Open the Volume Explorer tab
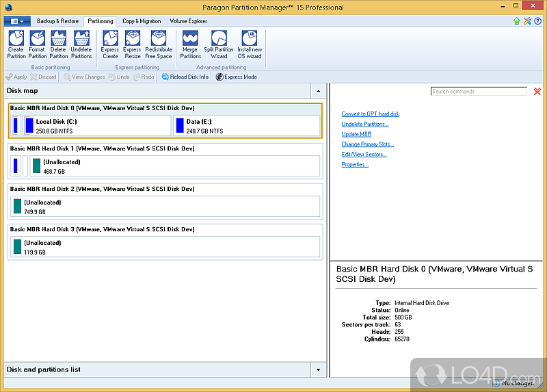Image resolution: width=547 pixels, height=392 pixels. tap(189, 21)
